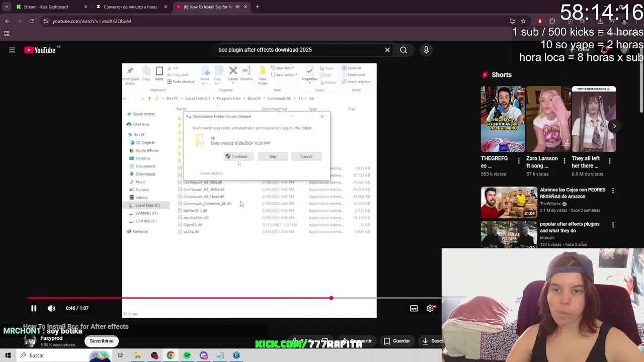Clear the YouTube search box text
The height and width of the screenshot is (362, 644).
[387, 50]
